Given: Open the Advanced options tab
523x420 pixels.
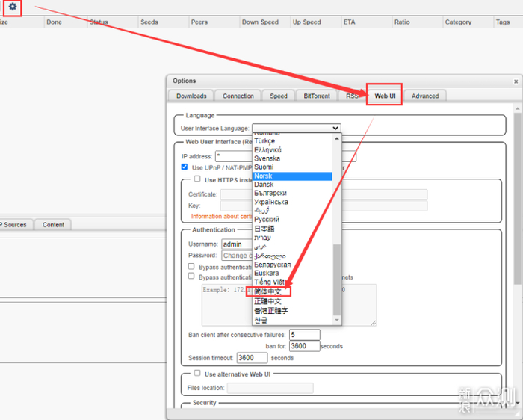Looking at the screenshot, I should (425, 96).
